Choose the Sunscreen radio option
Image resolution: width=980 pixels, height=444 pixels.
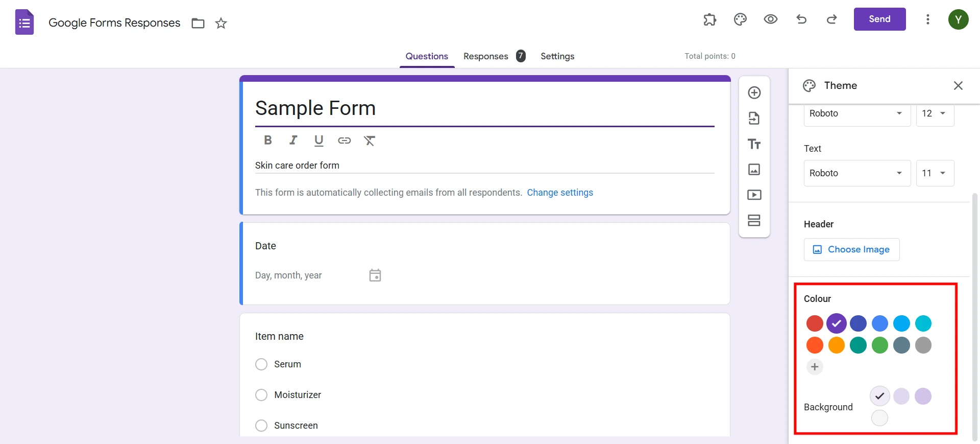tap(261, 426)
